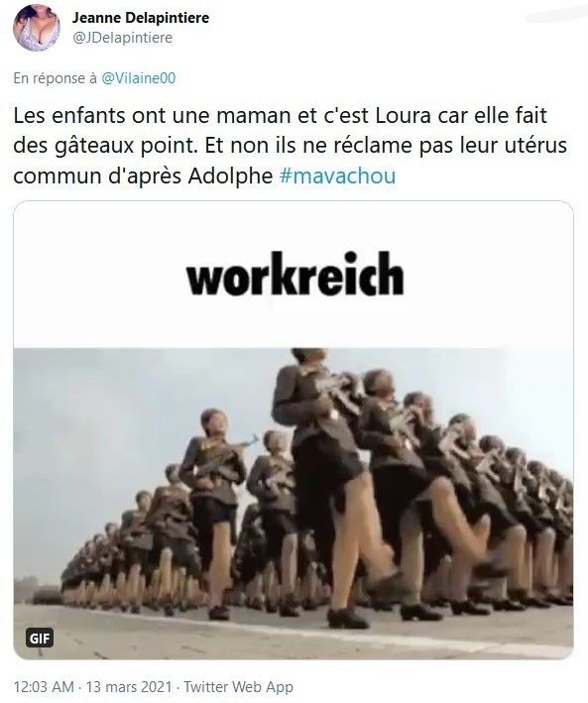Screen dimensions: 588x703
Task: Visit the @JDelapintiere handle link
Action: click(x=122, y=38)
